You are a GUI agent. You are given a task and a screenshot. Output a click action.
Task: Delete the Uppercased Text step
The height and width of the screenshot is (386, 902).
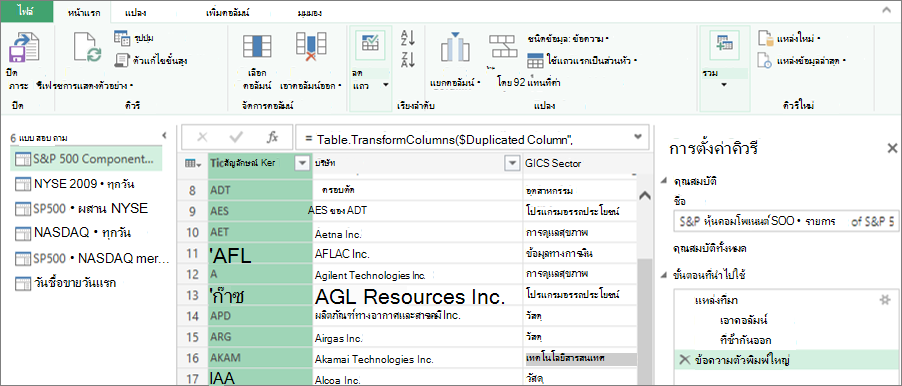click(685, 360)
